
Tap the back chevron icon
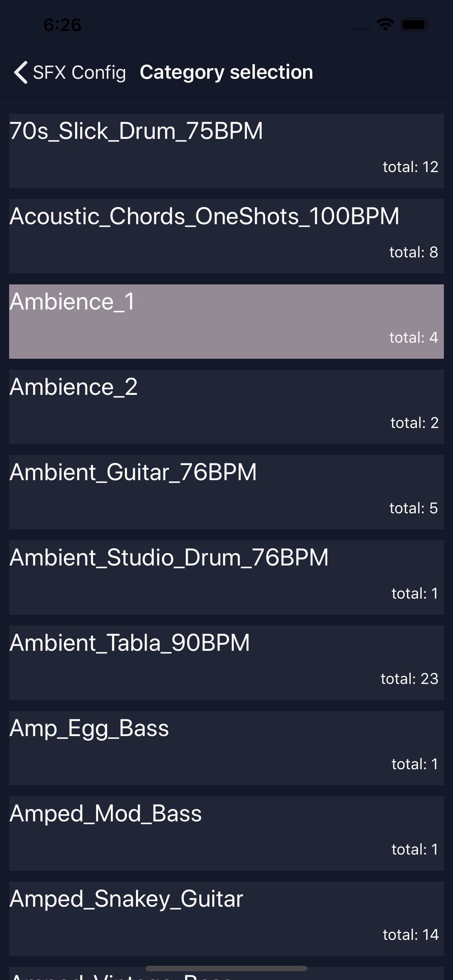coord(20,72)
